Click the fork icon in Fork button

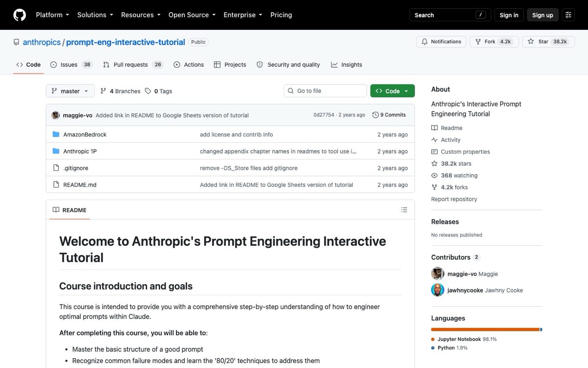click(x=478, y=42)
